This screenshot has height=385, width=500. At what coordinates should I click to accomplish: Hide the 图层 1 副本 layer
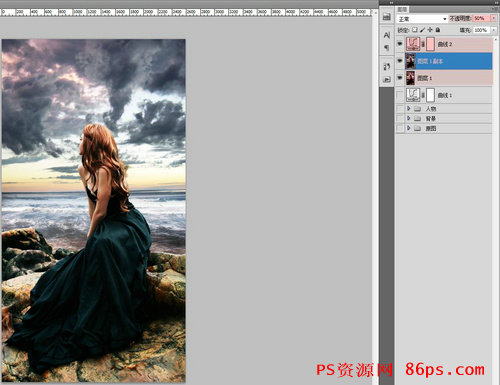click(400, 61)
